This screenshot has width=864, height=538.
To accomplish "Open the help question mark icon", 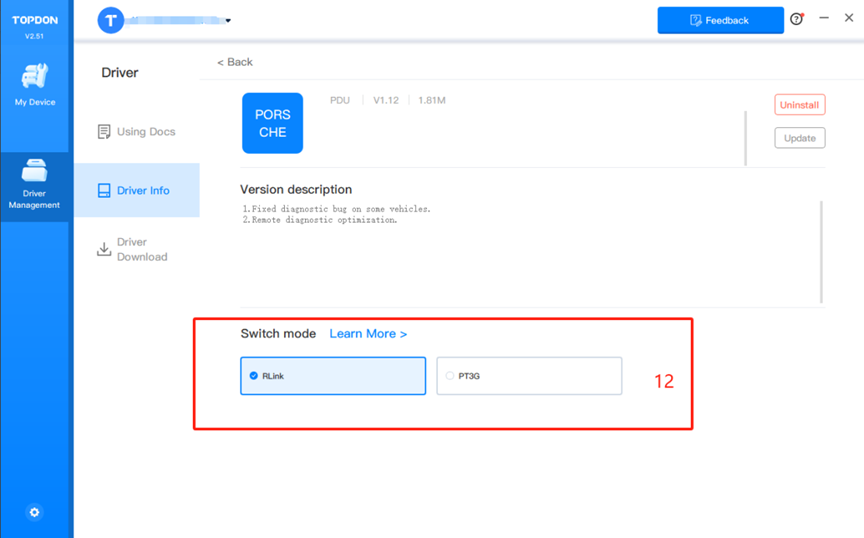I will [x=797, y=19].
